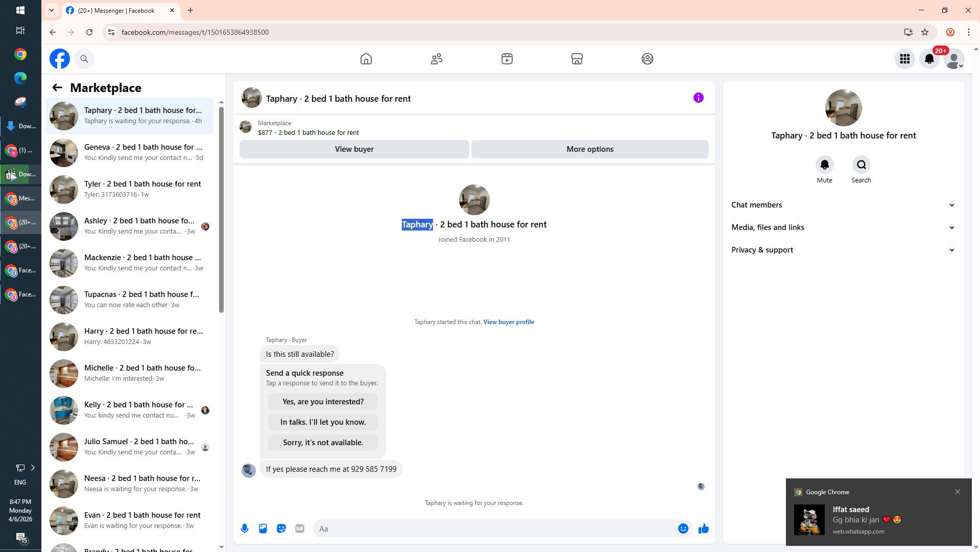
Task: Expand hidden tray icons chevron in taskbar
Action: coord(33,468)
